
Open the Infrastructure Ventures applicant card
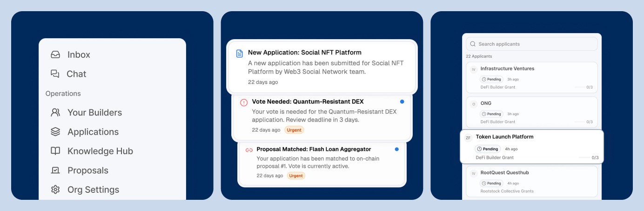coord(532,77)
